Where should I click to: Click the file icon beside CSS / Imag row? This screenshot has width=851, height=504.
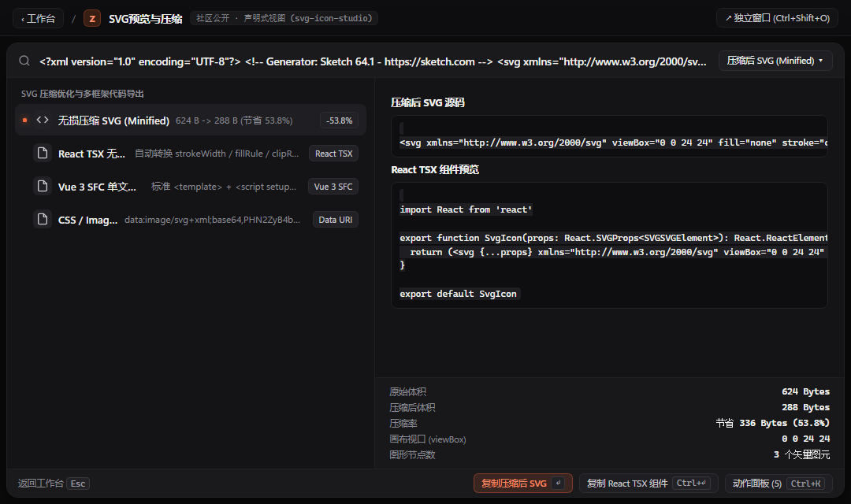pyautogui.click(x=43, y=220)
